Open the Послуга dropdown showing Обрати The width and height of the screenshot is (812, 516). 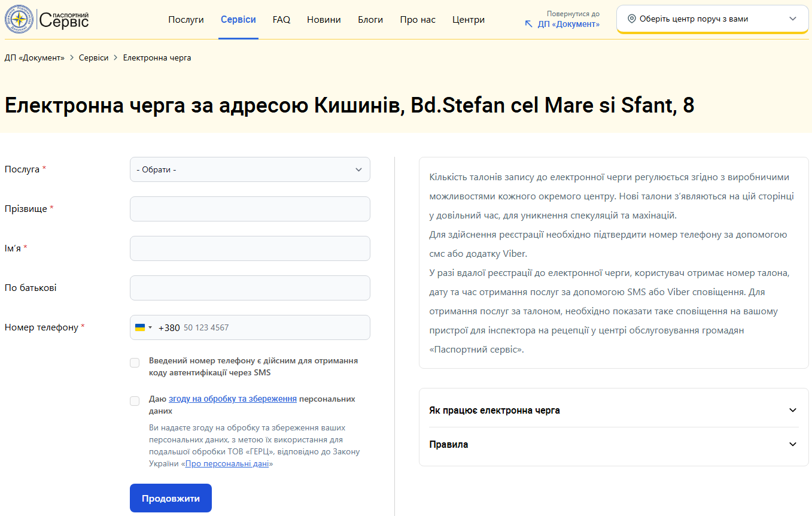pos(250,169)
